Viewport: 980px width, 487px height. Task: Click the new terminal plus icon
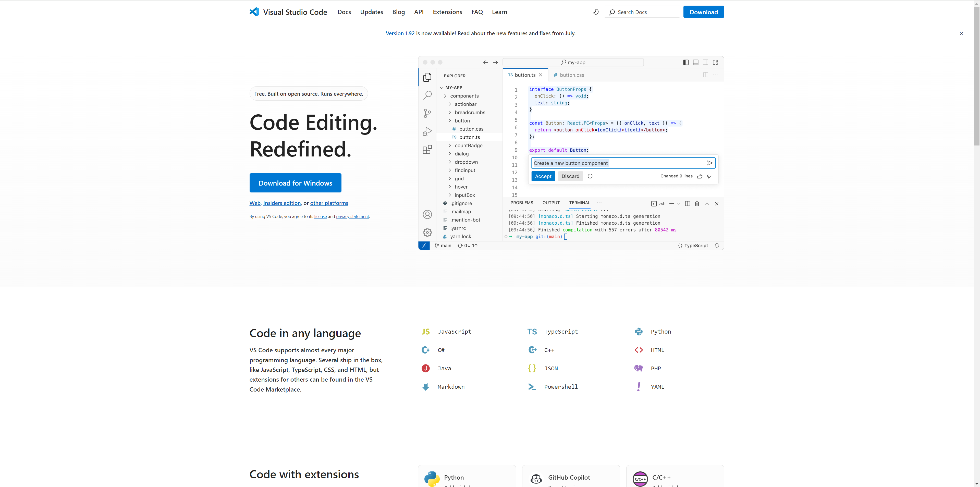coord(672,203)
